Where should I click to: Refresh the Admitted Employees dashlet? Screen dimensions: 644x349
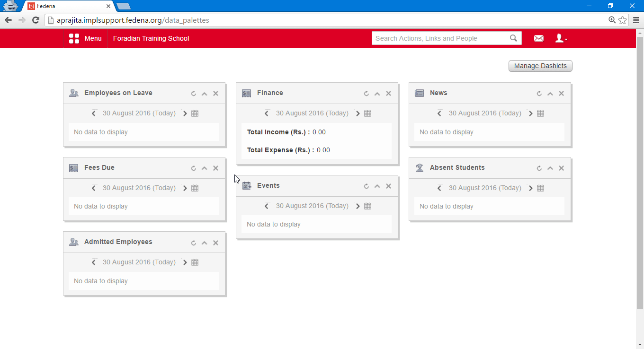[194, 243]
